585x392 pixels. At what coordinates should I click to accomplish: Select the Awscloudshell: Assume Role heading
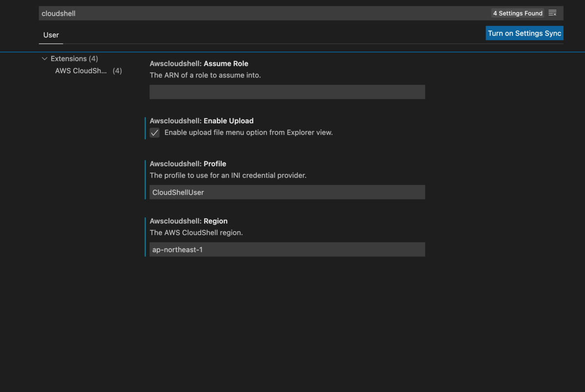[x=199, y=64]
